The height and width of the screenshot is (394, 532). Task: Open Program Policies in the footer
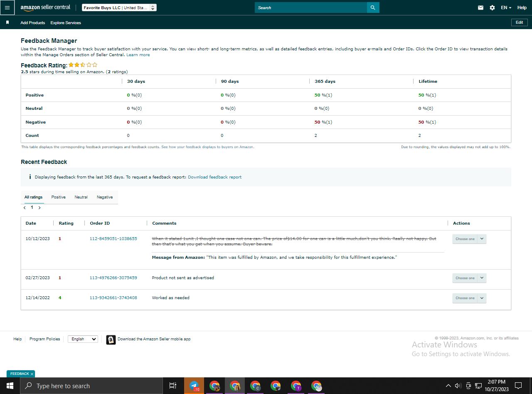click(x=45, y=339)
